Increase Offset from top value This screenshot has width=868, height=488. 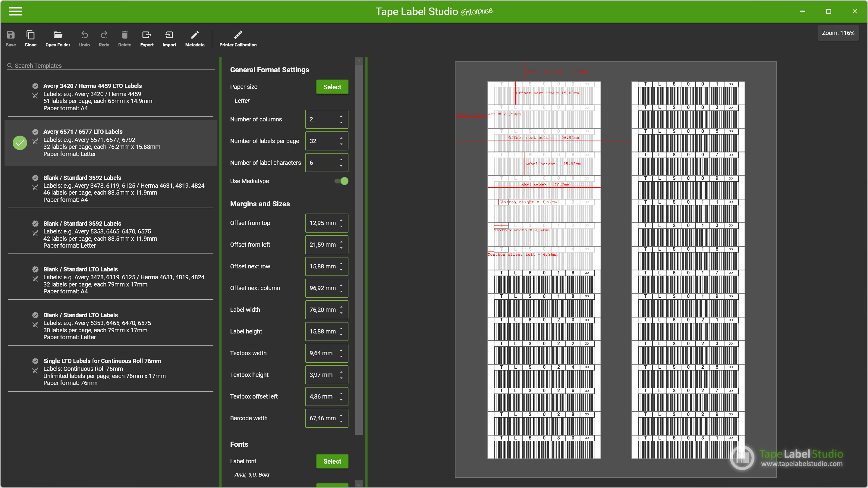341,220
